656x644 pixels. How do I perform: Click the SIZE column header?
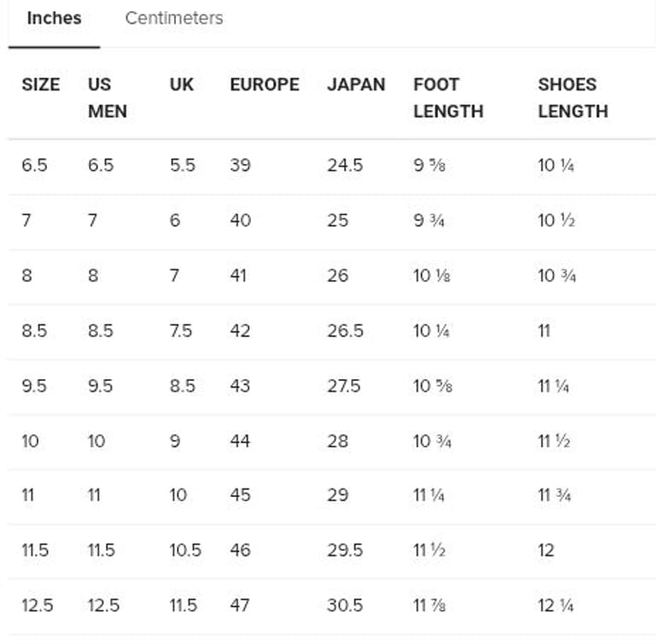40,85
